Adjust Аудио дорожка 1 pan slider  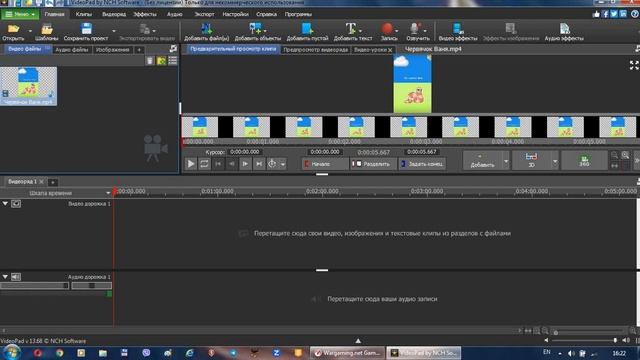tap(91, 286)
